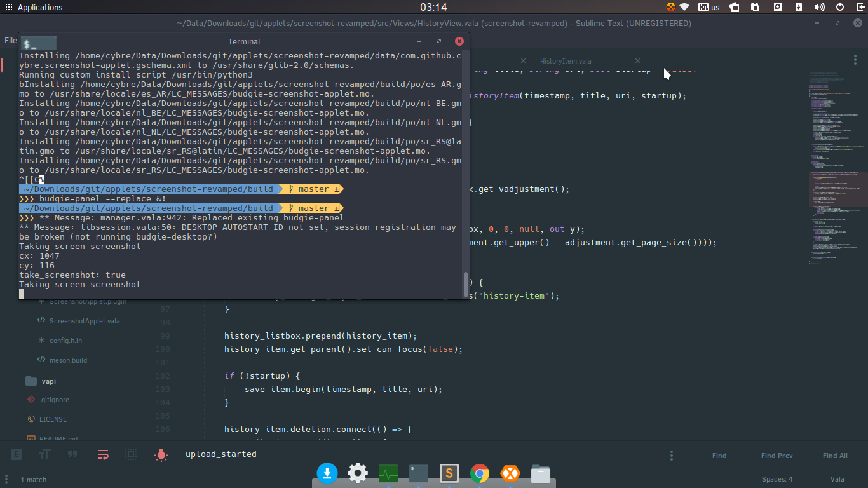Open ScreenshotApplet.vala in the sidebar
The height and width of the screenshot is (488, 868).
(x=85, y=321)
